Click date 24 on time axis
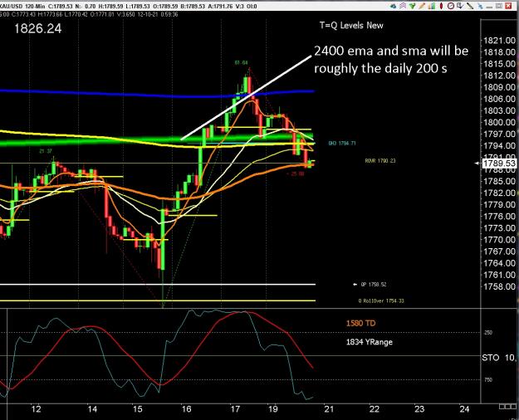Image resolution: width=519 pixels, height=420 pixels. (x=464, y=409)
